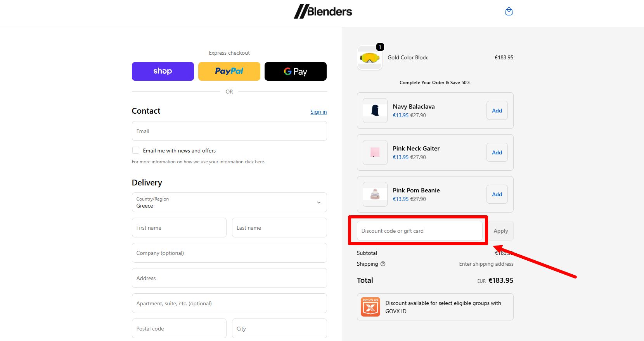Viewport: 644px width, 341px height.
Task: Focus the Email input field
Action: coord(229,131)
